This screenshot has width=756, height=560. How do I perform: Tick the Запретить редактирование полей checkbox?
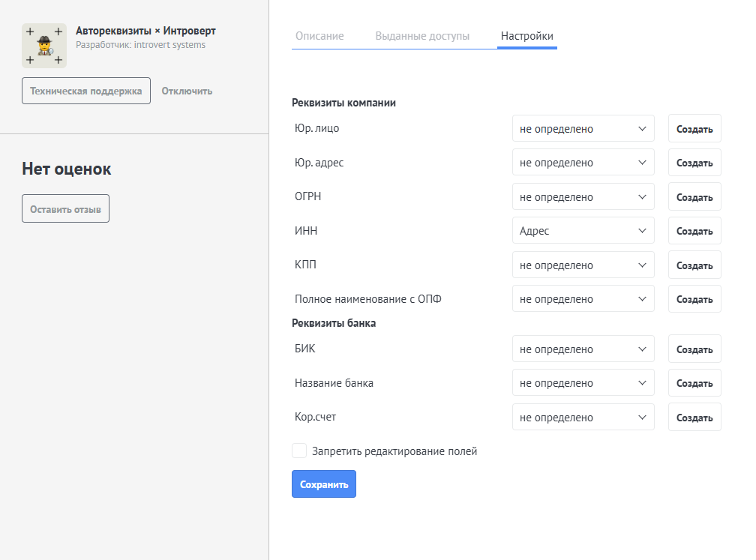point(299,451)
